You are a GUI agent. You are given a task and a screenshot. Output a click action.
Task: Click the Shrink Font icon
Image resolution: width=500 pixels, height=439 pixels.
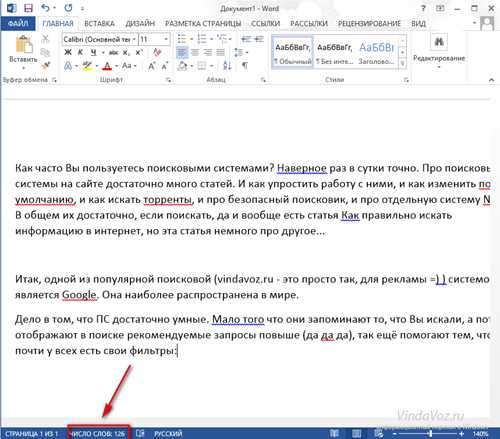[x=165, y=66]
